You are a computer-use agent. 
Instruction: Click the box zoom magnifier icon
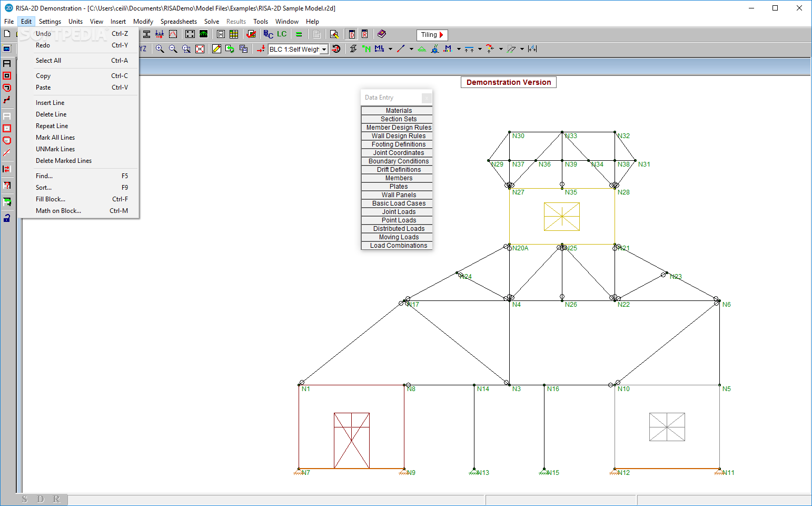[x=186, y=49]
